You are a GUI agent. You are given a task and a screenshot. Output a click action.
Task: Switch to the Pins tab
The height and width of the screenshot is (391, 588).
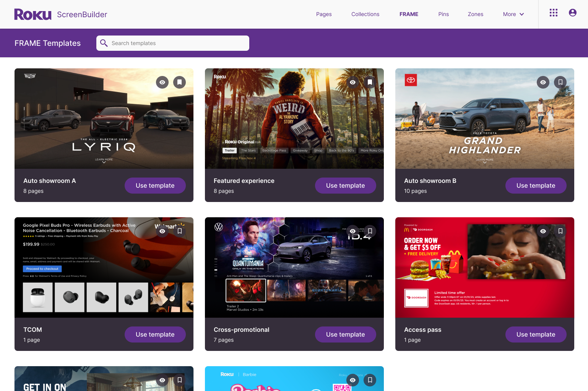coord(443,14)
